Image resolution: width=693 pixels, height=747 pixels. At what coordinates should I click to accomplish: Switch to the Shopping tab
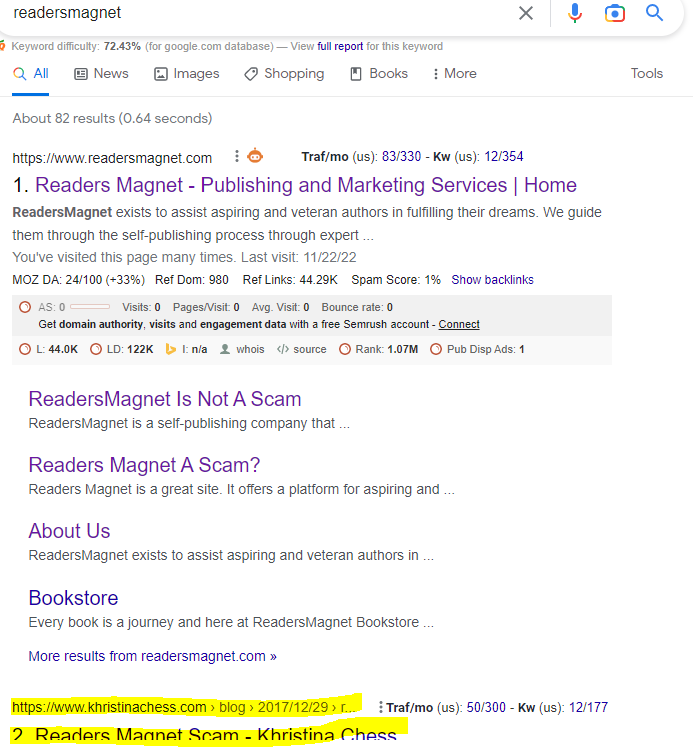tap(284, 74)
